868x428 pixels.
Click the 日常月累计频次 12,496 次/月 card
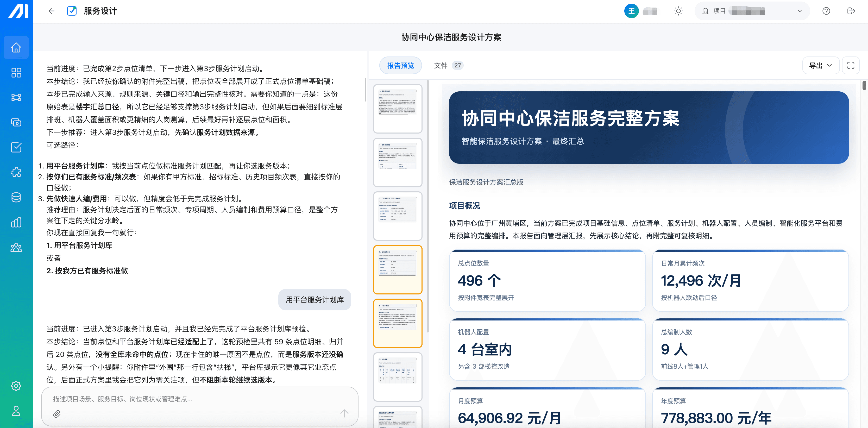click(x=750, y=280)
